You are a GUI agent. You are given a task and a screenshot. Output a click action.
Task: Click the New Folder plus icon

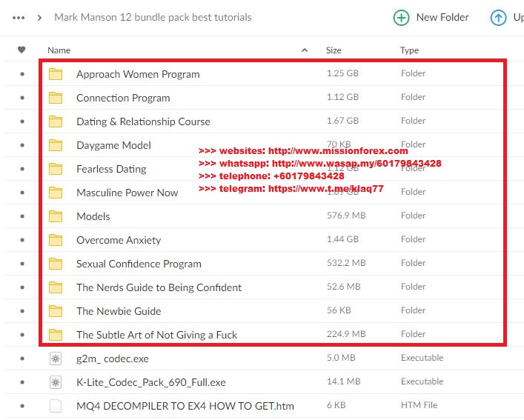click(x=401, y=17)
